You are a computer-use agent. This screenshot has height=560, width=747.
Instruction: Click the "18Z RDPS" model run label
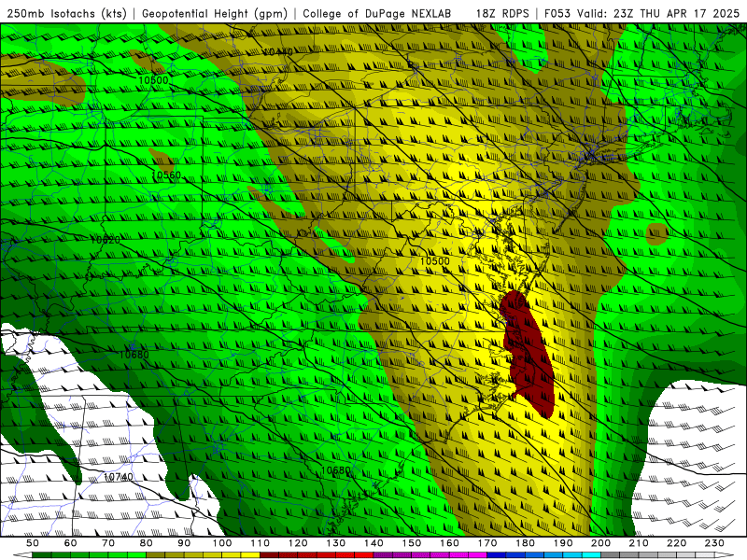point(502,13)
